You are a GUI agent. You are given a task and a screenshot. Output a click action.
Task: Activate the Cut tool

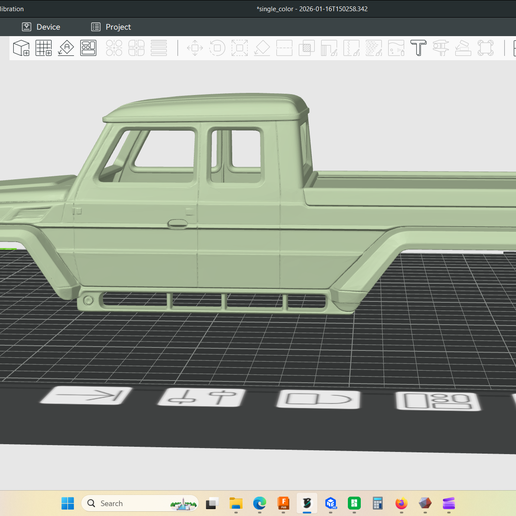click(284, 48)
